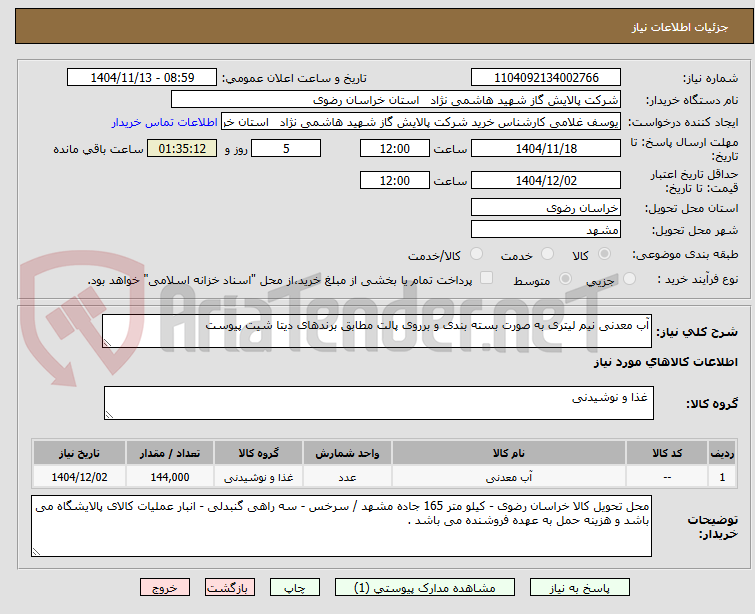The width and height of the screenshot is (755, 614).
Task: Click the تاریخ نیاز column header
Action: 79,453
